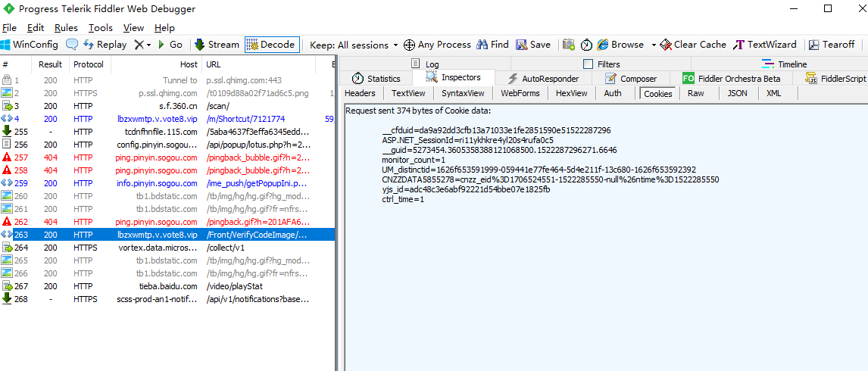Click Clear Cache in the toolbar
The width and height of the screenshot is (868, 371).
tap(692, 45)
